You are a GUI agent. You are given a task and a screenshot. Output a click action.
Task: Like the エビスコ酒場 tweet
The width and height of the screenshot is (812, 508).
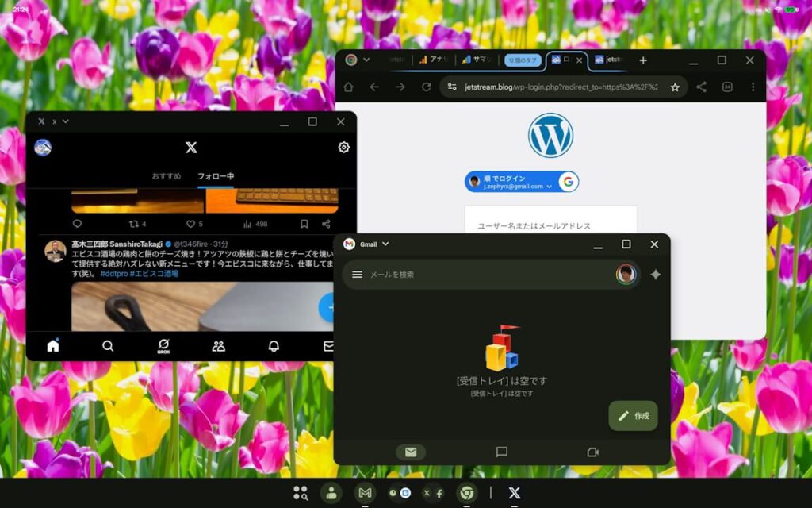190,223
